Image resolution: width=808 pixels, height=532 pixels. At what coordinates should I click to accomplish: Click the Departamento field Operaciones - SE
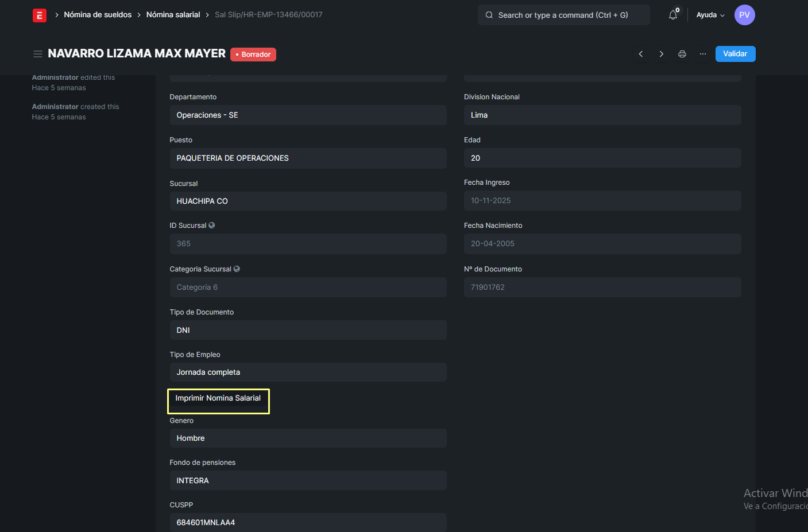click(x=308, y=115)
